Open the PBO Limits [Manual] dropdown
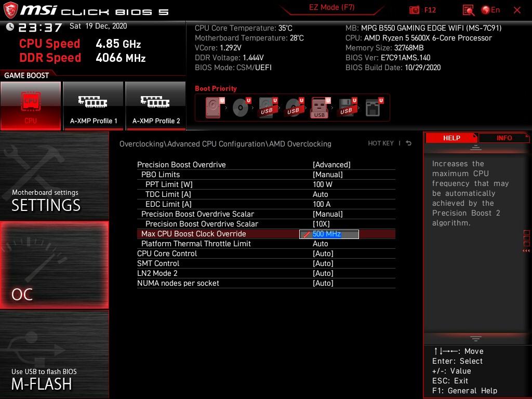The width and height of the screenshot is (532, 399). point(327,175)
